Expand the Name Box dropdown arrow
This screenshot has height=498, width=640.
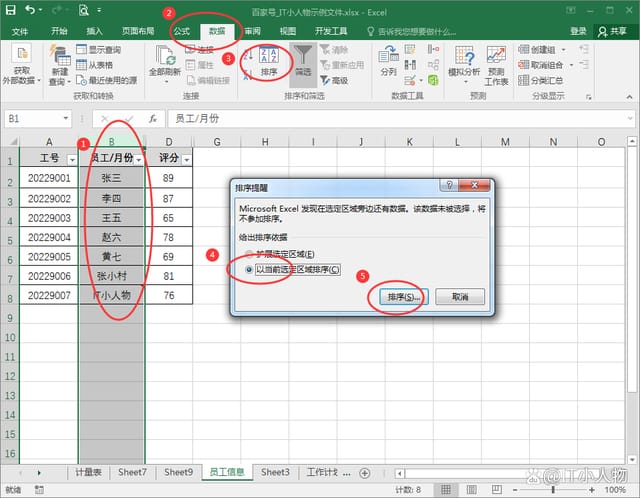click(65, 119)
